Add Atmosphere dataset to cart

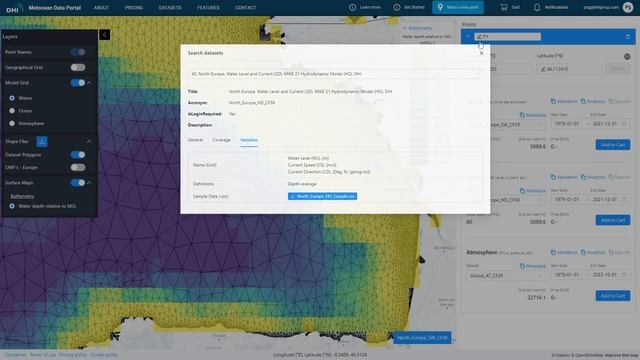point(613,296)
